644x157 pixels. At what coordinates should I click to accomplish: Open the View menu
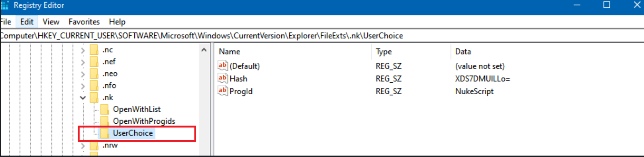coord(51,22)
